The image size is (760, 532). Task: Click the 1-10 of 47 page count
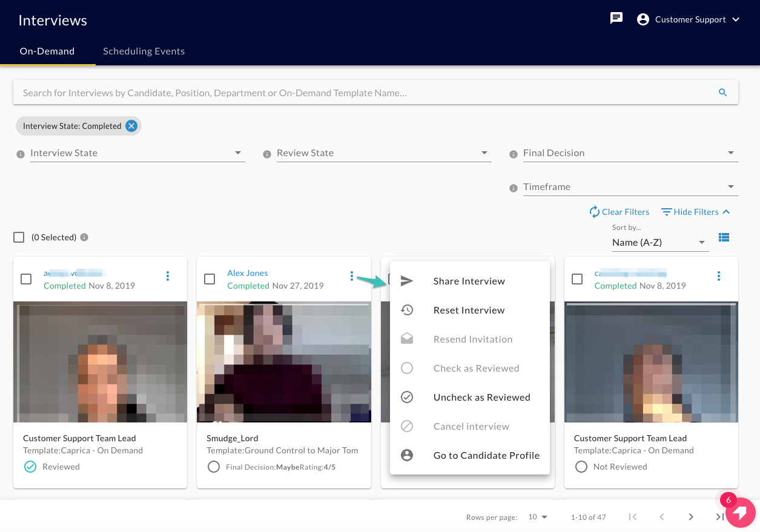point(589,517)
